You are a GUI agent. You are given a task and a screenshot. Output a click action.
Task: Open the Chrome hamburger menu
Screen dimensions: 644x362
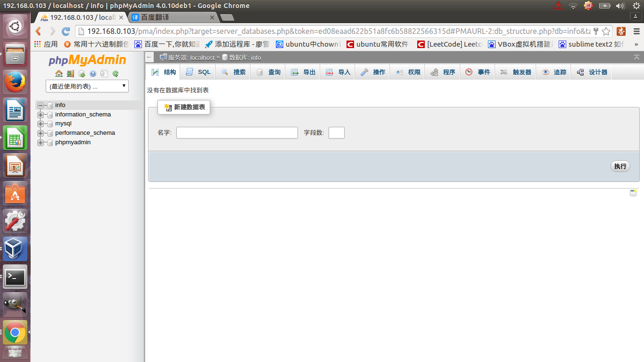(x=636, y=31)
